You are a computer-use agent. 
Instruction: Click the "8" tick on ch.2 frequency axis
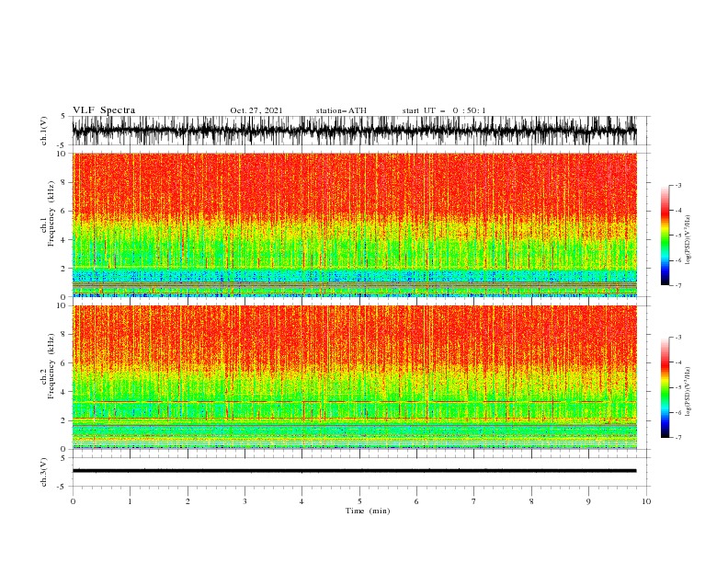(64, 335)
